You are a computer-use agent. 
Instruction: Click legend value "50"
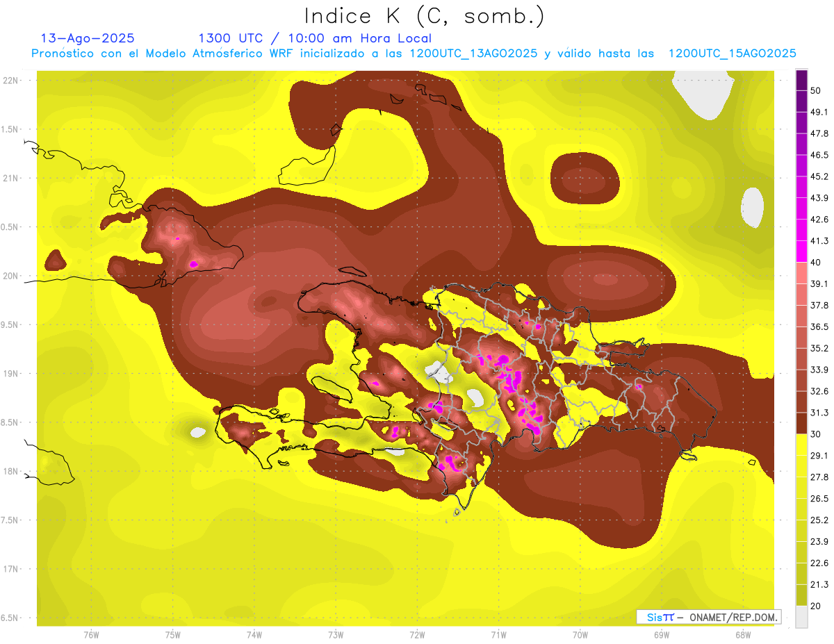click(x=817, y=91)
